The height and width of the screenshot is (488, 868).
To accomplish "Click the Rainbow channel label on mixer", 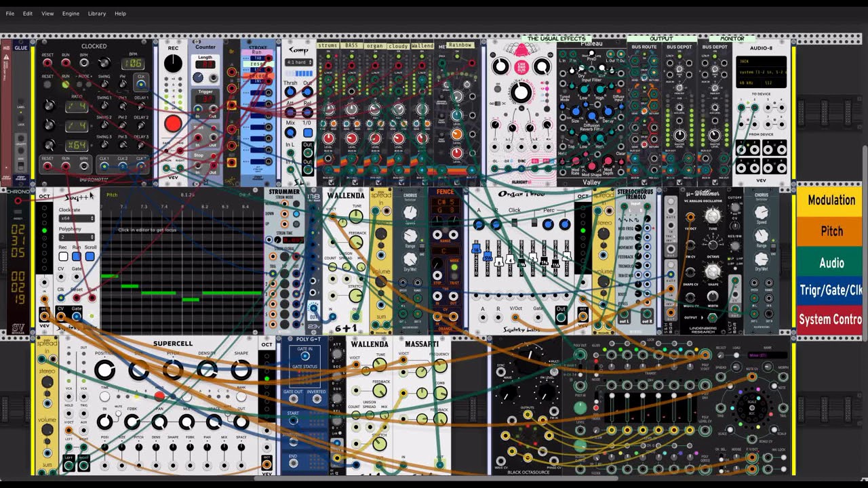I will click(x=460, y=45).
